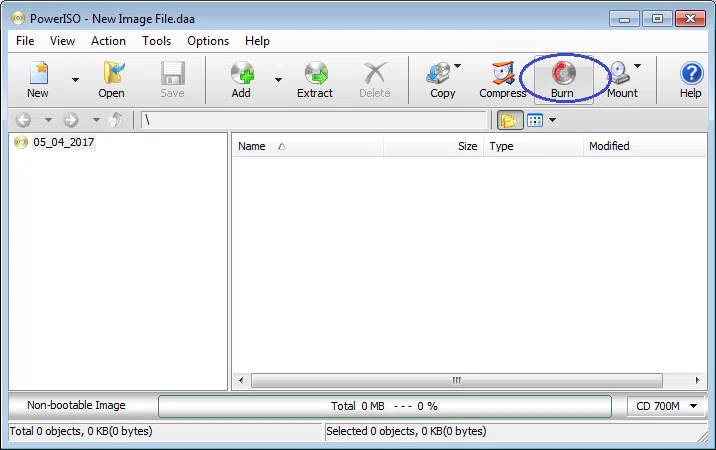This screenshot has width=716, height=450.
Task: Minimize the PowerISO window
Action: point(624,19)
